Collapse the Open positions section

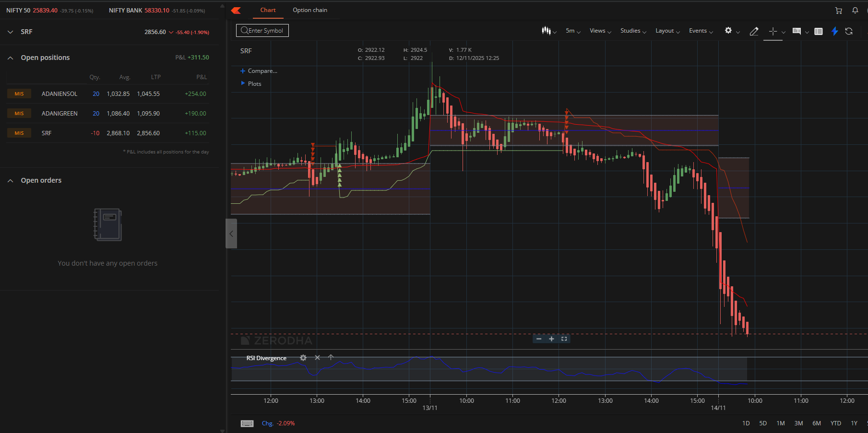coord(11,58)
